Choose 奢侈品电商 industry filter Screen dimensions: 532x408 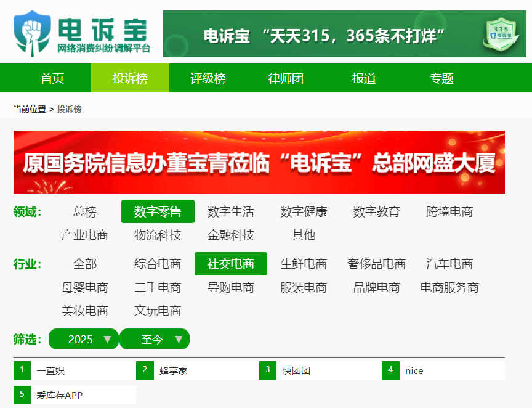point(377,264)
